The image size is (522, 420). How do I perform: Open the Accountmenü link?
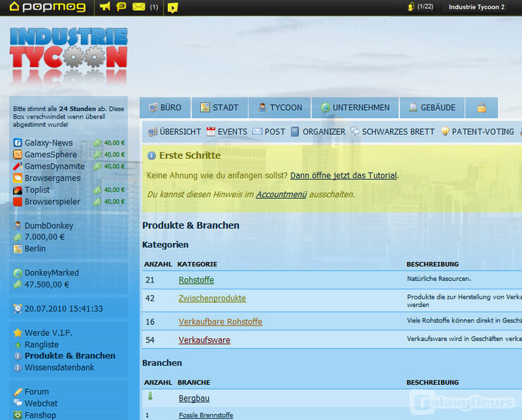tap(281, 194)
